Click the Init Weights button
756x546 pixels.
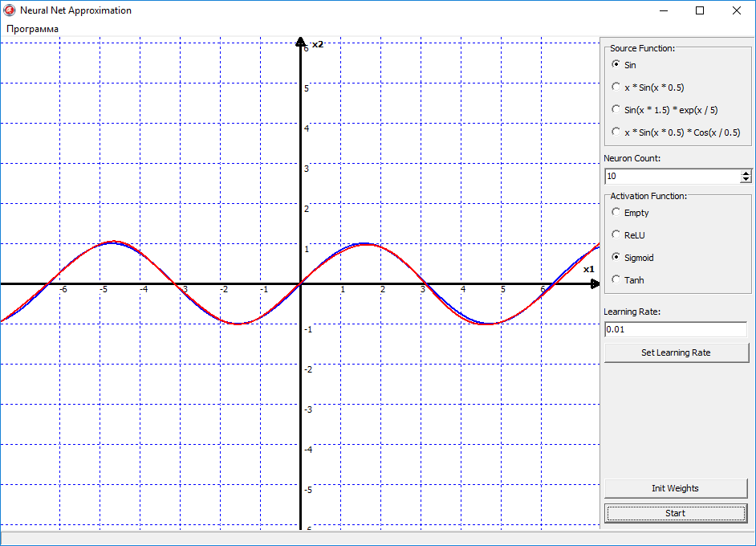tap(676, 488)
